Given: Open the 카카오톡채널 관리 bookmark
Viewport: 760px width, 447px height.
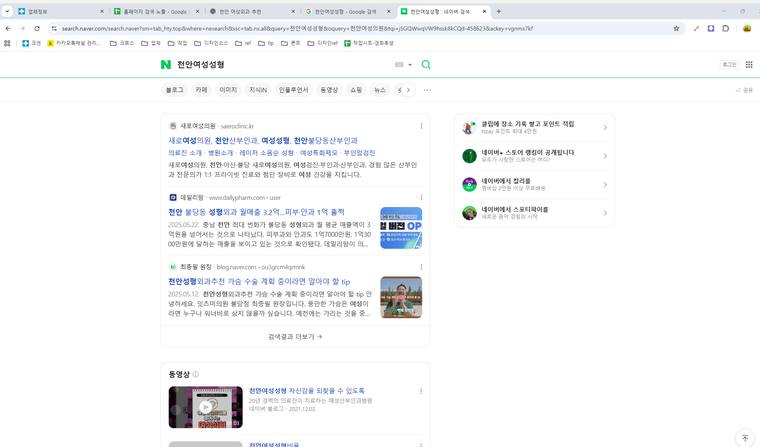Looking at the screenshot, I should click(74, 43).
